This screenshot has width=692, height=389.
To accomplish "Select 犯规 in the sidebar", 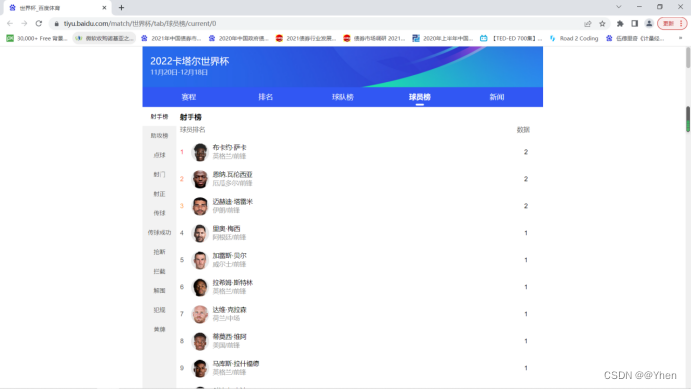I will (x=159, y=310).
